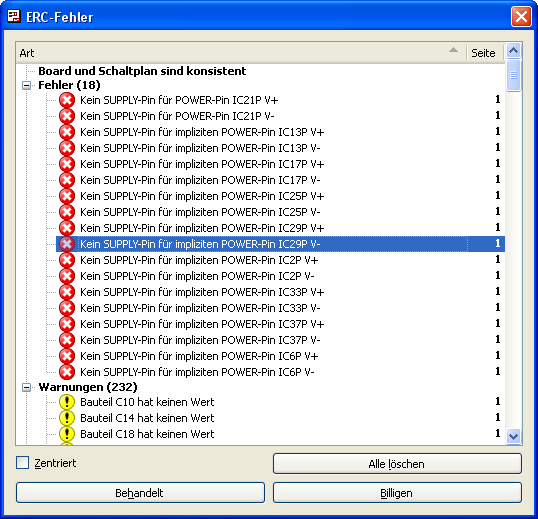Image resolution: width=538 pixels, height=519 pixels.
Task: Click the error icon for IC17P V+
Action: pos(67,164)
